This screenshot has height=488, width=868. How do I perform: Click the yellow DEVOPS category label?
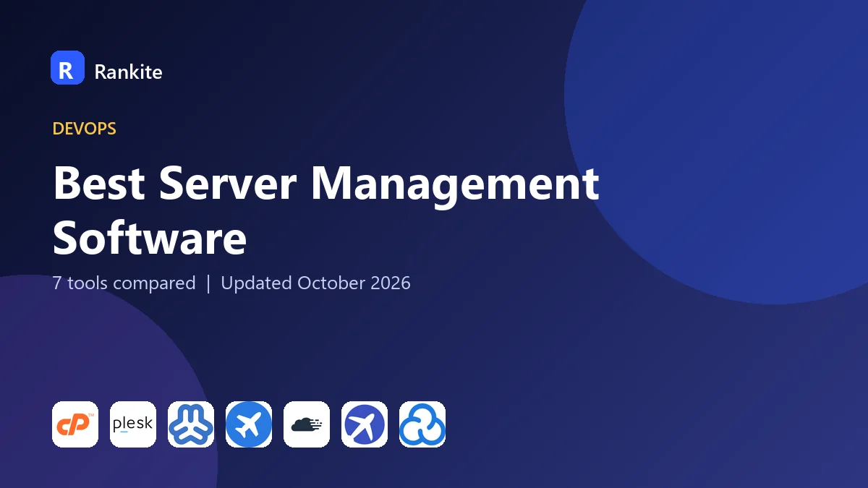pyautogui.click(x=85, y=129)
